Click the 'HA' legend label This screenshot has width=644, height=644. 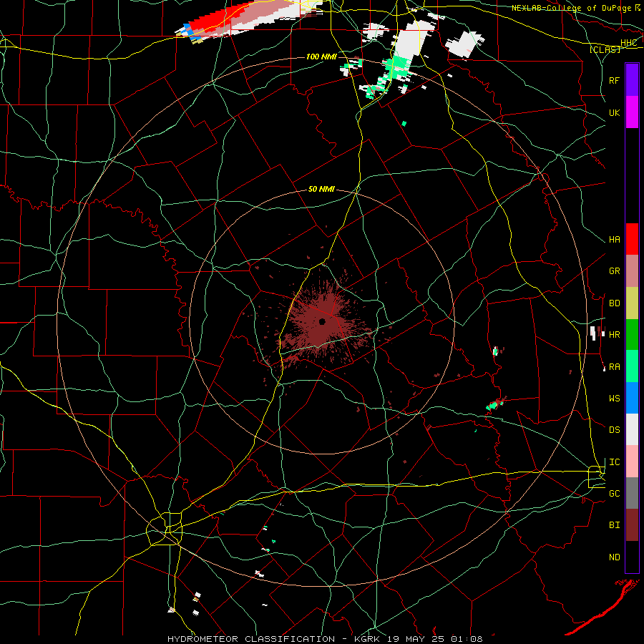tap(614, 240)
